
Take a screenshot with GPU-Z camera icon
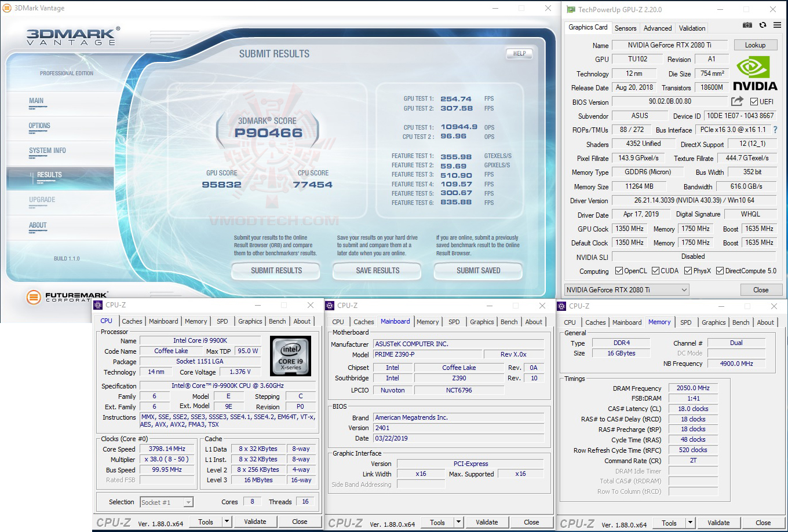click(x=747, y=25)
